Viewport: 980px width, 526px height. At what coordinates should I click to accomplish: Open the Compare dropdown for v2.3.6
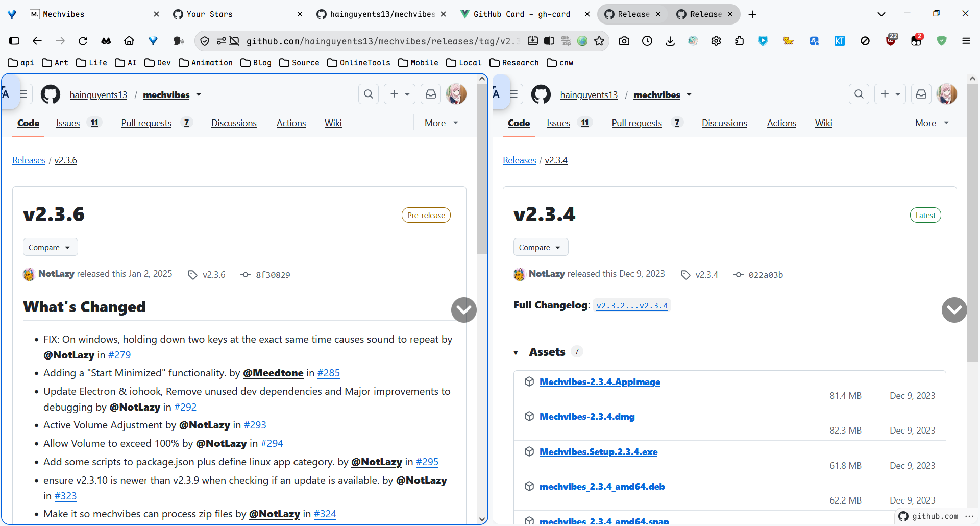[x=50, y=247]
